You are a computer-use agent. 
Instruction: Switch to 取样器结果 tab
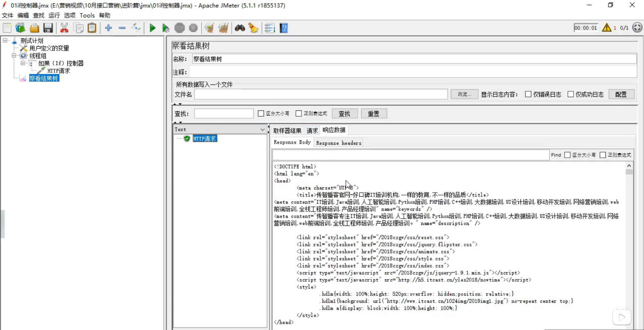point(287,131)
